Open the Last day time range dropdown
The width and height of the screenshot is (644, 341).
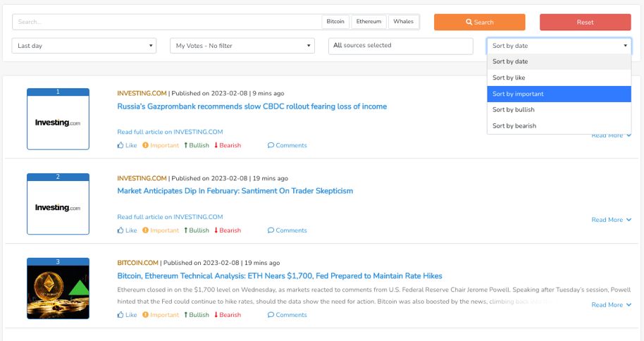[84, 46]
